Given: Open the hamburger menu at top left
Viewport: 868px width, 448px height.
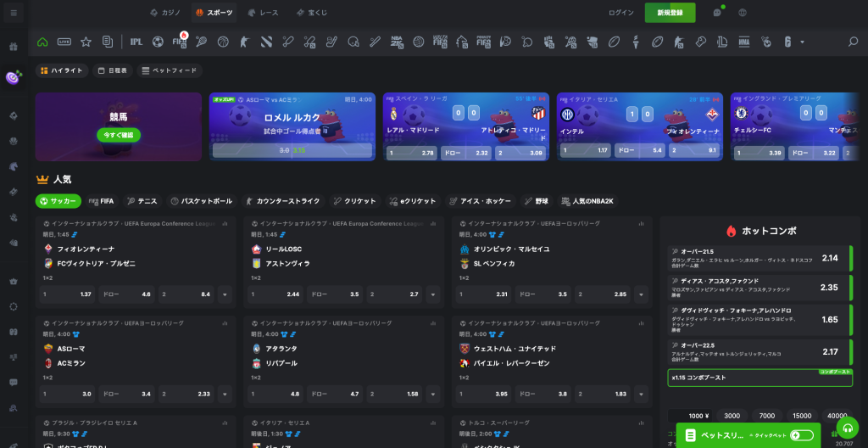Looking at the screenshot, I should (x=14, y=13).
